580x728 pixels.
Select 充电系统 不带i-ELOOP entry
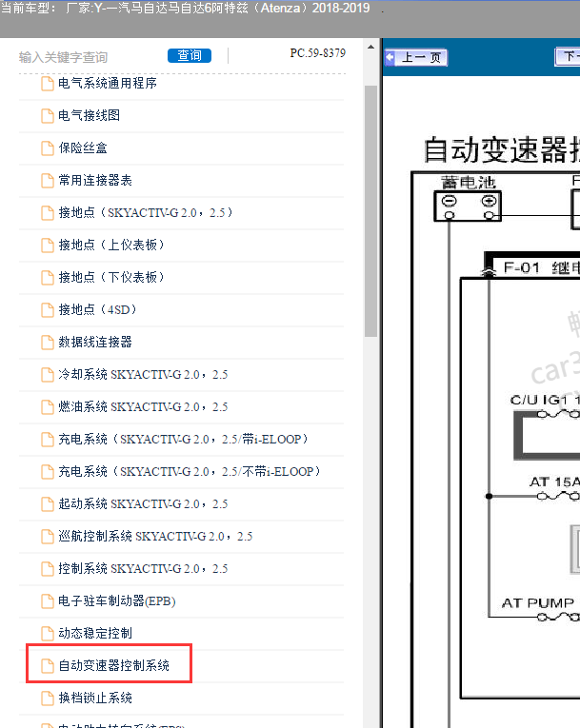[x=190, y=472]
